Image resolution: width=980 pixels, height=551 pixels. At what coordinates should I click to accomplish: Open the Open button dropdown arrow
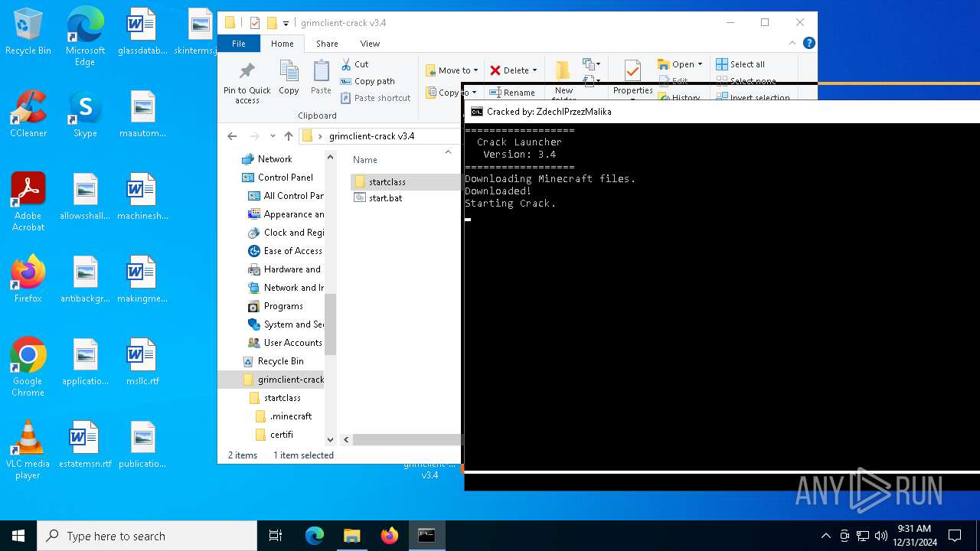point(700,64)
